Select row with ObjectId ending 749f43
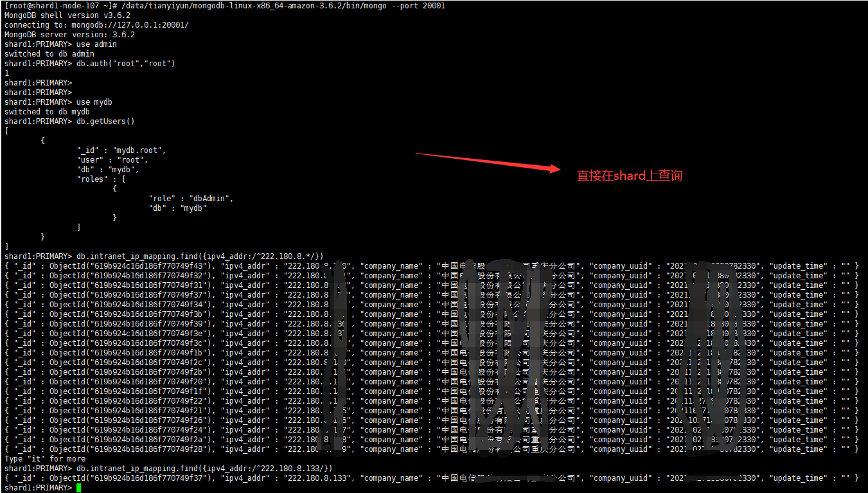This screenshot has width=868, height=493. pyautogui.click(x=431, y=266)
